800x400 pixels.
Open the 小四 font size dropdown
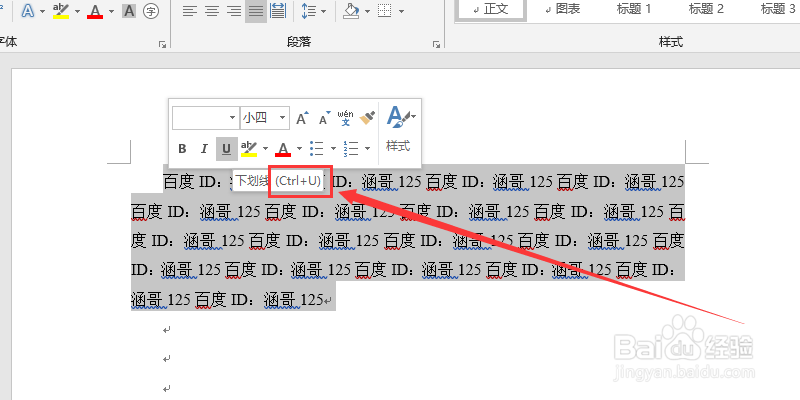[283, 118]
